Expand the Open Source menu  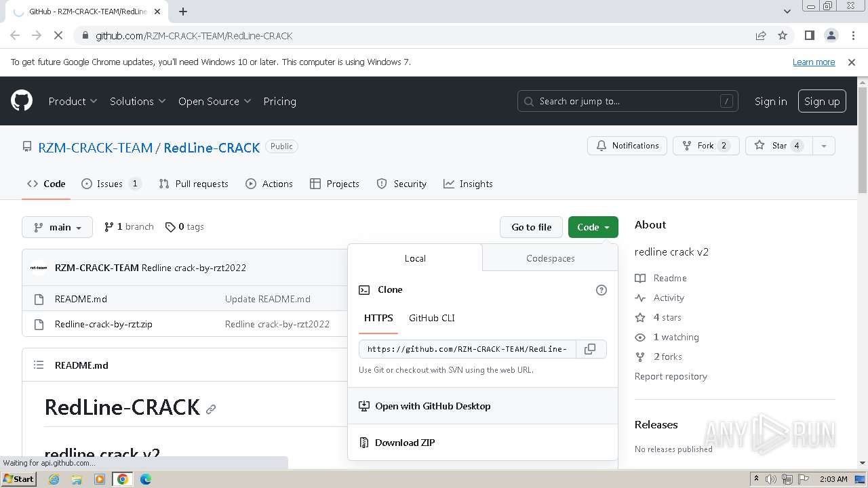(x=214, y=101)
